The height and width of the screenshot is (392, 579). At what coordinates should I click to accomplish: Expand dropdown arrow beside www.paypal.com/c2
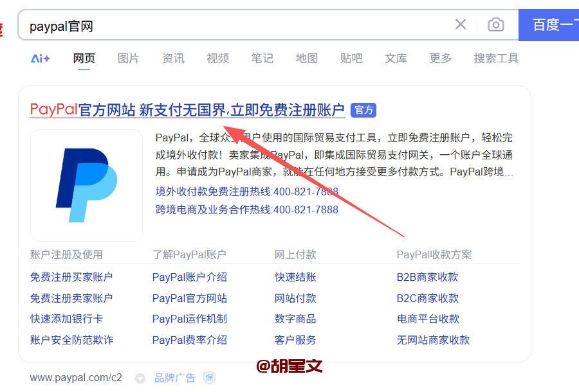point(140,378)
